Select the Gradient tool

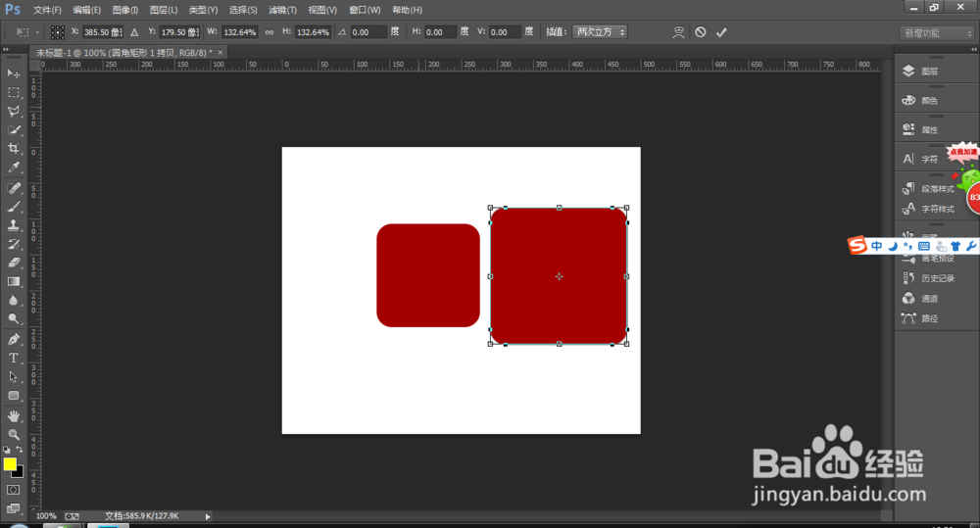[x=13, y=282]
